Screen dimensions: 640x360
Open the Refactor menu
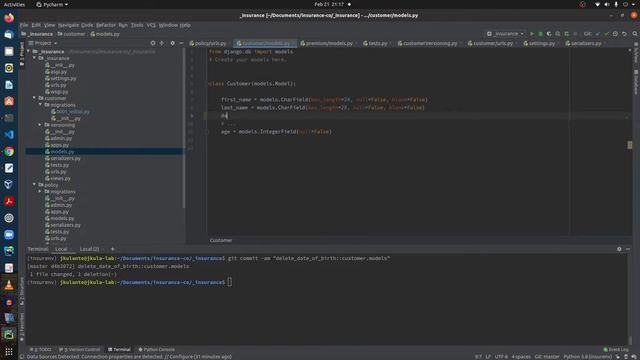(106, 25)
